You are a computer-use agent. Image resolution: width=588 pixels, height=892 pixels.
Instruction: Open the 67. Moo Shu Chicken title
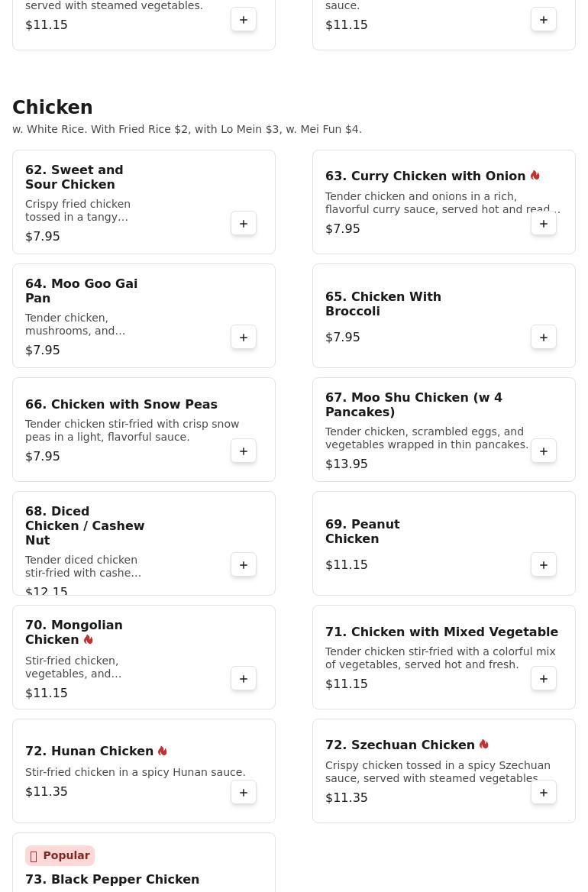point(413,405)
